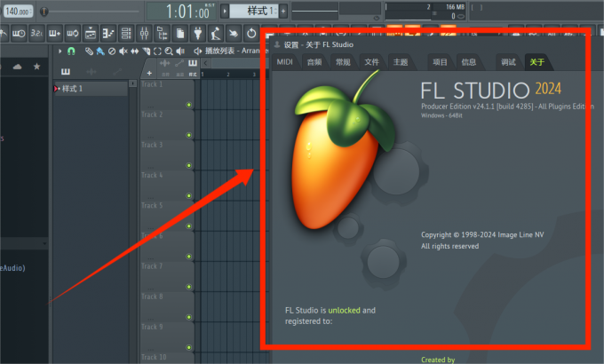The image size is (604, 364).
Task: Expand the small dropdown arrow in browser panel
Action: point(44,243)
